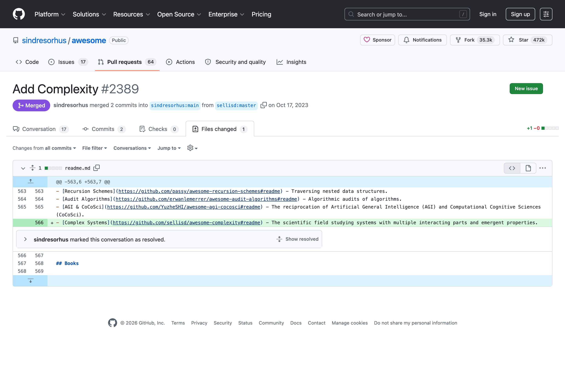Open the File filter dropdown
The image size is (565, 392).
pos(95,148)
